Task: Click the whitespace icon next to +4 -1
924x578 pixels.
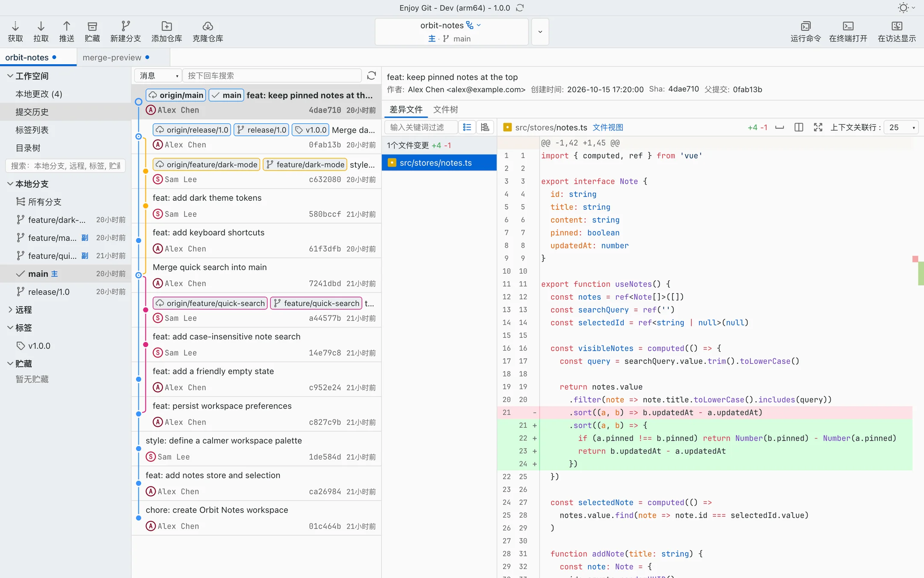Action: pyautogui.click(x=779, y=127)
